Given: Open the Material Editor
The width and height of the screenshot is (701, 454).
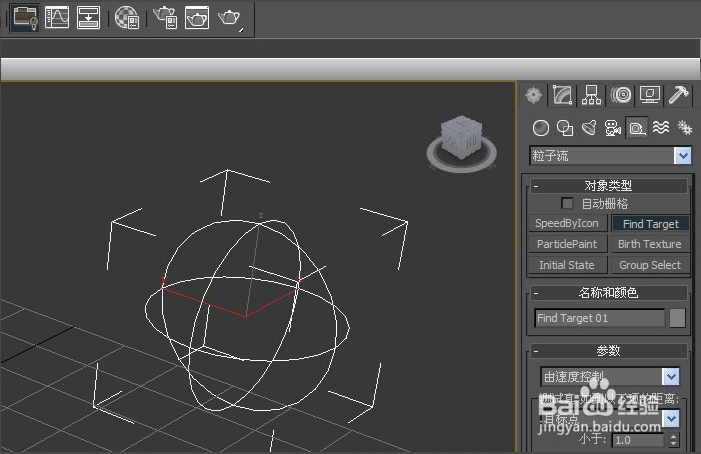Looking at the screenshot, I should [x=127, y=18].
